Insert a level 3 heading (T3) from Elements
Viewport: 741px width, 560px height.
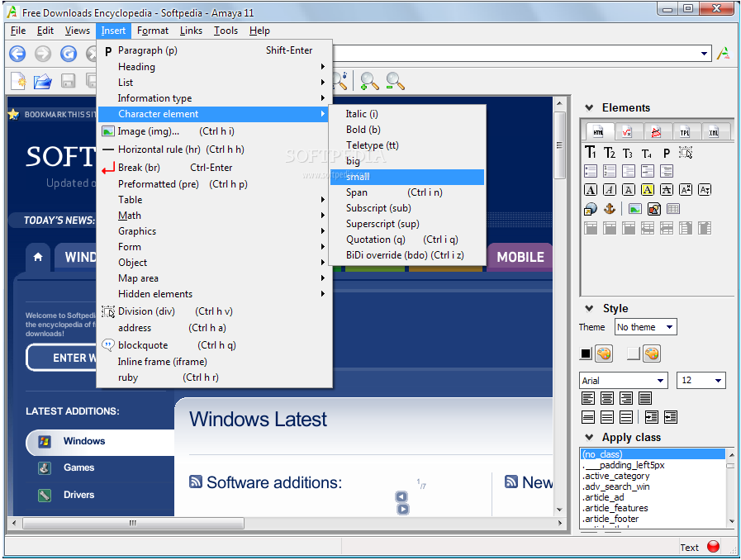point(628,153)
